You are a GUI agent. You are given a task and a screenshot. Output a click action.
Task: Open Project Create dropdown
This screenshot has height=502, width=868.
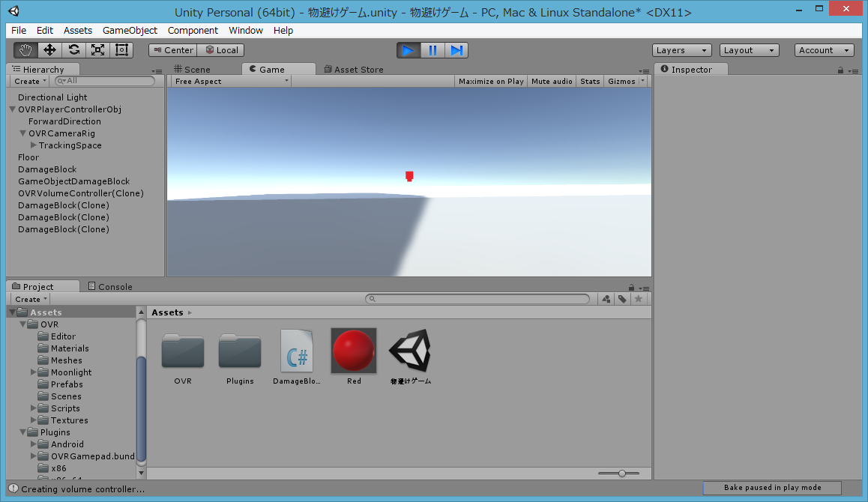tap(31, 300)
